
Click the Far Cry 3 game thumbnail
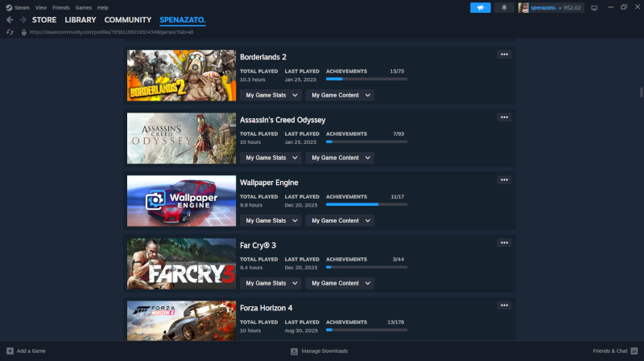(181, 264)
